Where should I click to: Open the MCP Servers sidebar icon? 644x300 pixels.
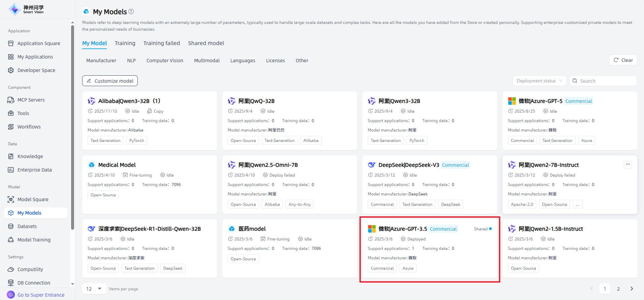click(11, 100)
